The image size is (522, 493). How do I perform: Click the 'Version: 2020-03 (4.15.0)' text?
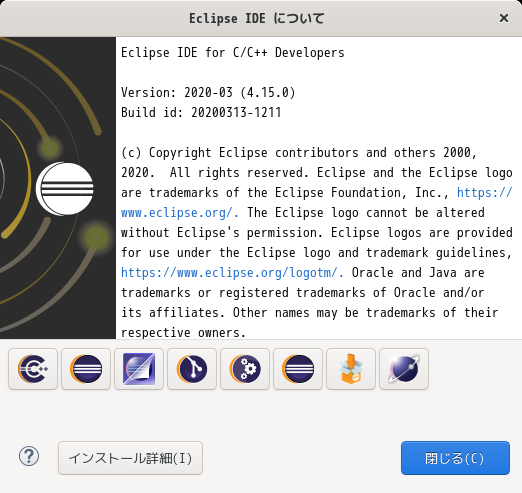(208, 93)
